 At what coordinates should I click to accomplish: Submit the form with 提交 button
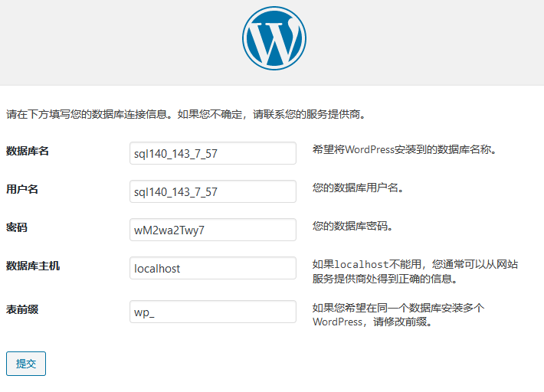26,364
